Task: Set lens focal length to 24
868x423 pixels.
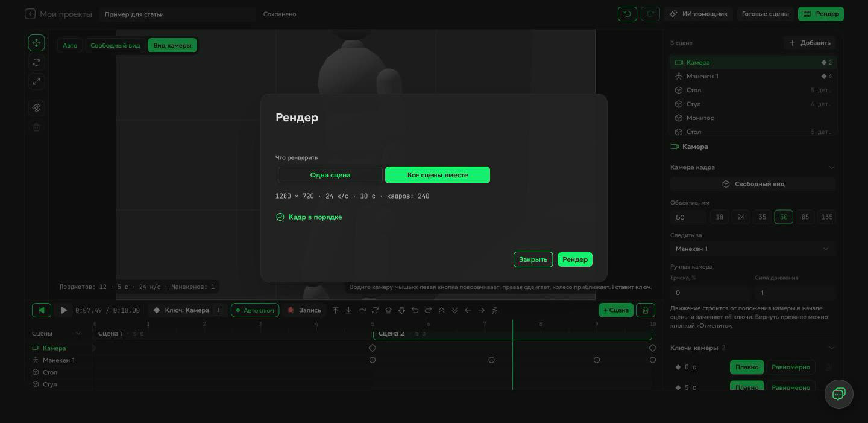Action: [741, 217]
